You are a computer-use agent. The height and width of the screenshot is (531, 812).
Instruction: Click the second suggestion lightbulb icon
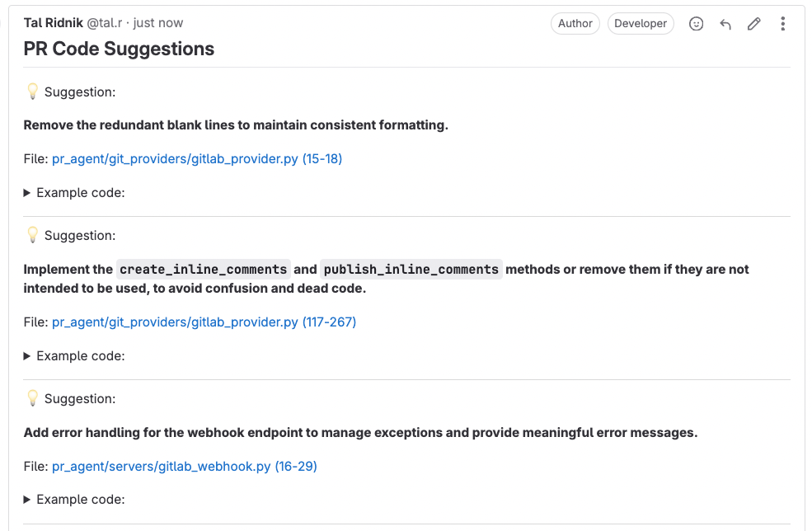point(33,235)
